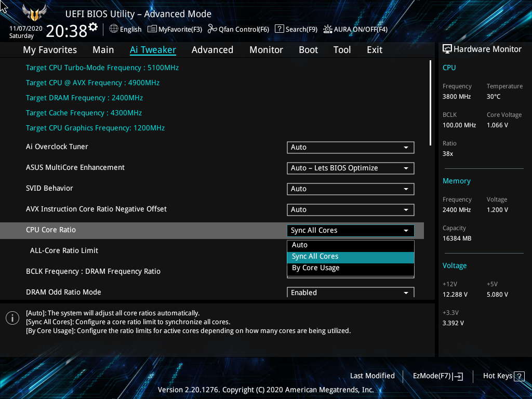The image size is (532, 399).
Task: Collapse the CPU Core Ratio dropdown
Action: 351,230
